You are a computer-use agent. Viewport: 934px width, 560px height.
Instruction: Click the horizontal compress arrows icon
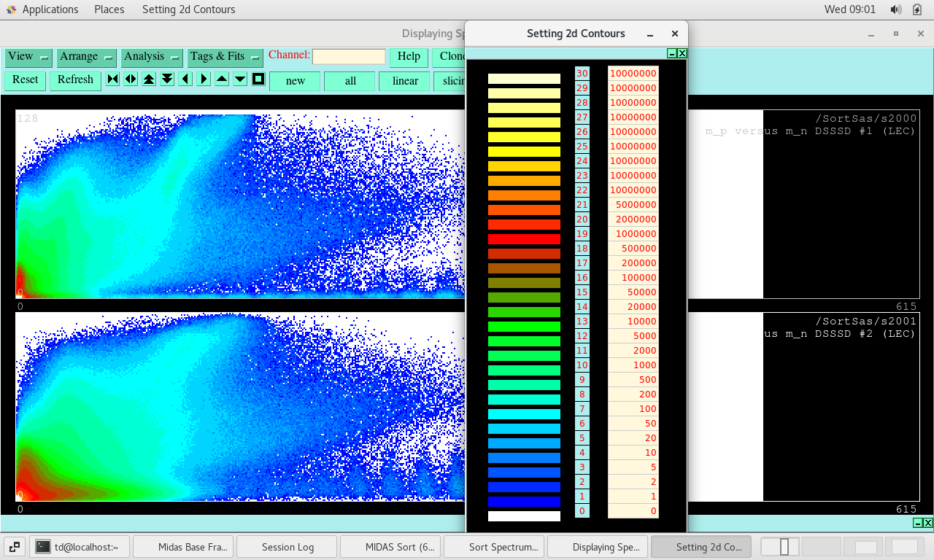click(112, 79)
